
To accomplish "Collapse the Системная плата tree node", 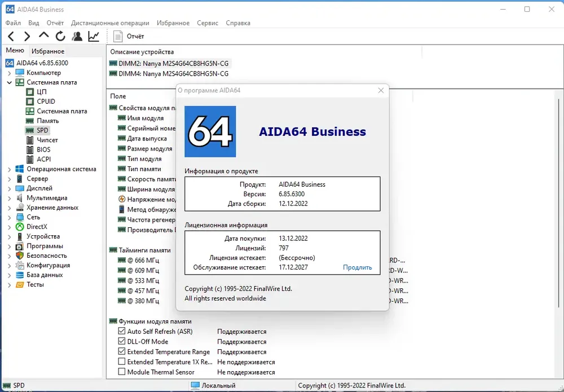I will (10, 82).
